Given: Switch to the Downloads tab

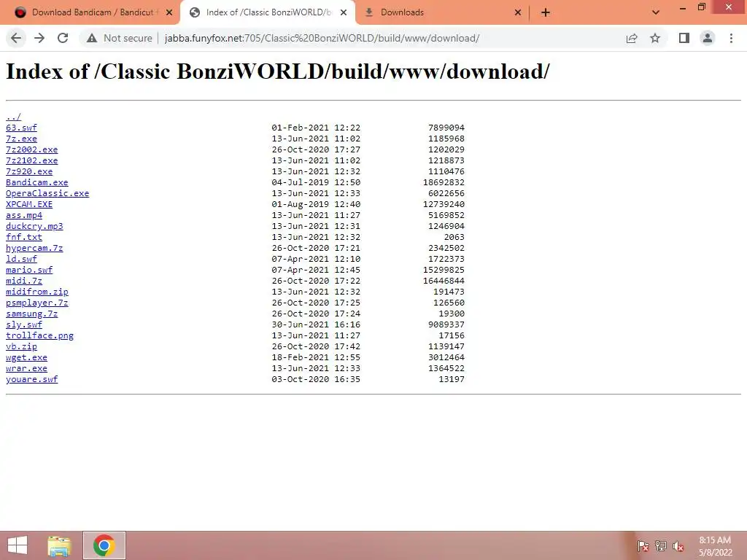Looking at the screenshot, I should click(443, 12).
